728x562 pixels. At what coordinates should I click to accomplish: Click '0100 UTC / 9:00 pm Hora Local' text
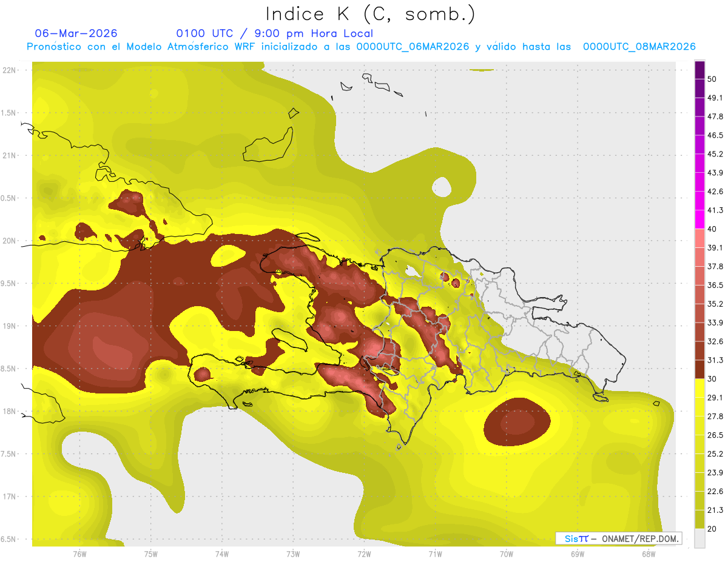point(275,33)
